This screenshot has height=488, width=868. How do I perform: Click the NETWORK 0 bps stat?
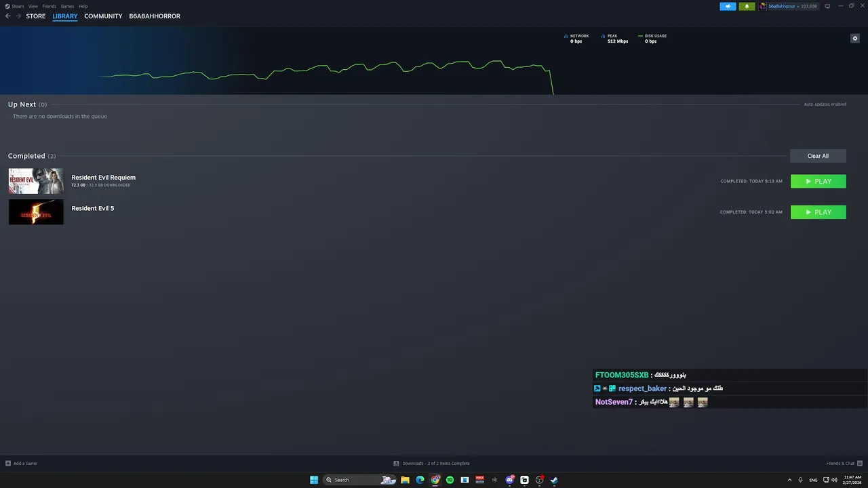(x=577, y=39)
